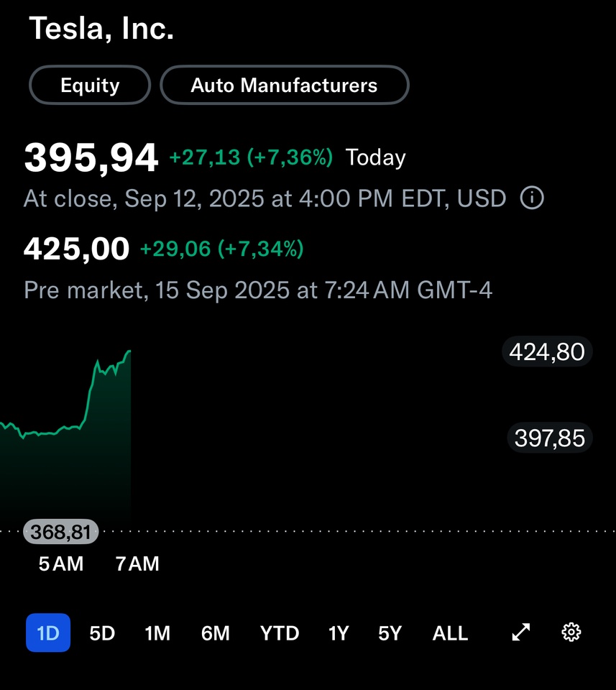The height and width of the screenshot is (690, 616).
Task: Choose the 1Y chart range
Action: tap(339, 633)
